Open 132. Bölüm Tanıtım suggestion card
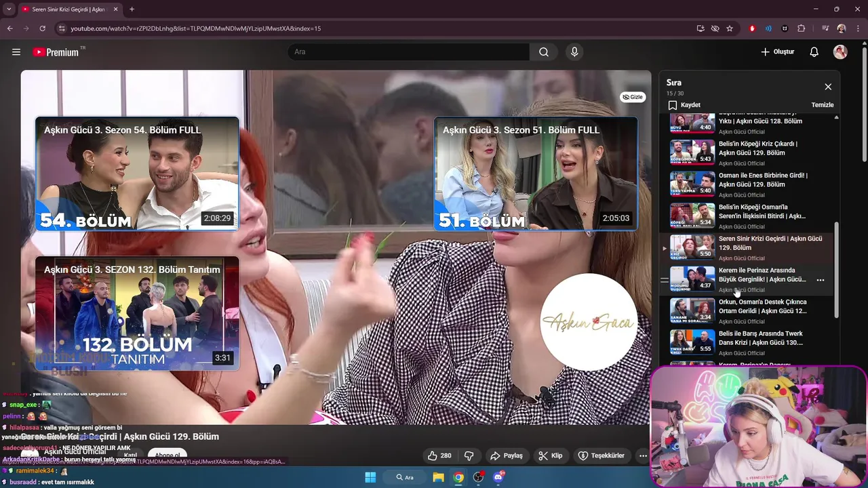The width and height of the screenshot is (868, 488). [x=137, y=313]
